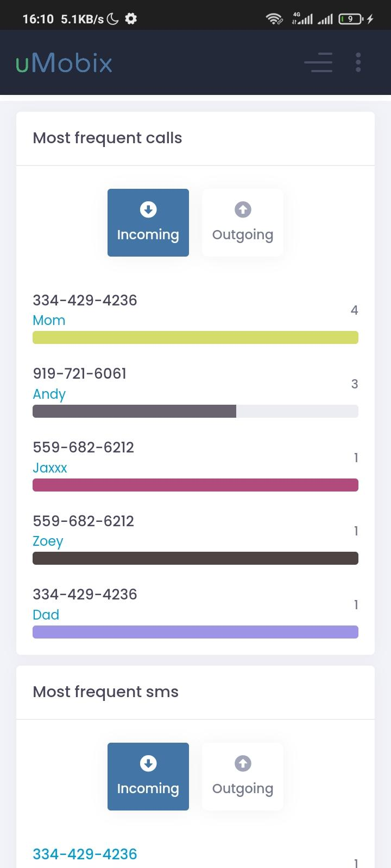Screen dimensions: 391x868
Task: Tap number 334-429-4236 in sms list
Action: coord(84,854)
